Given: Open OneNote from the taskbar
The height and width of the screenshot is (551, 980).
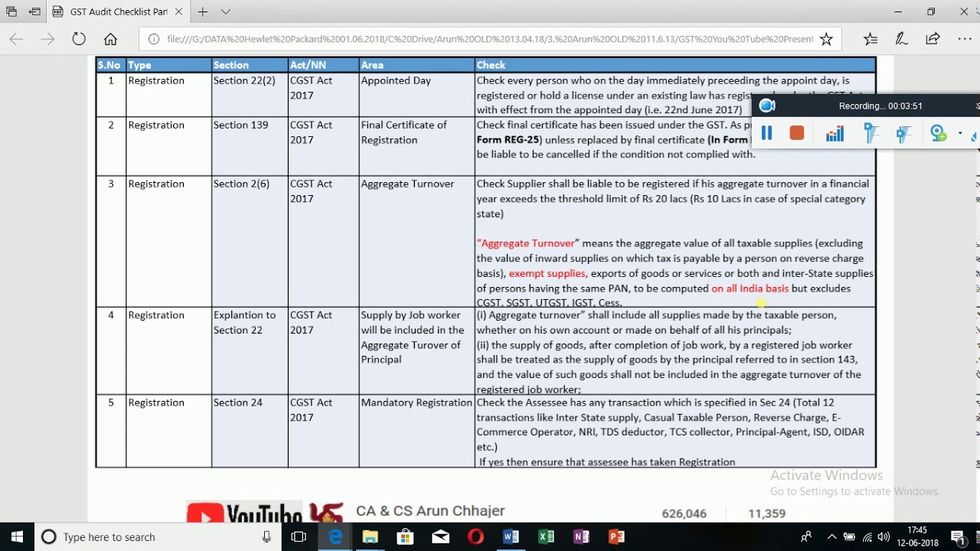Looking at the screenshot, I should tap(581, 537).
